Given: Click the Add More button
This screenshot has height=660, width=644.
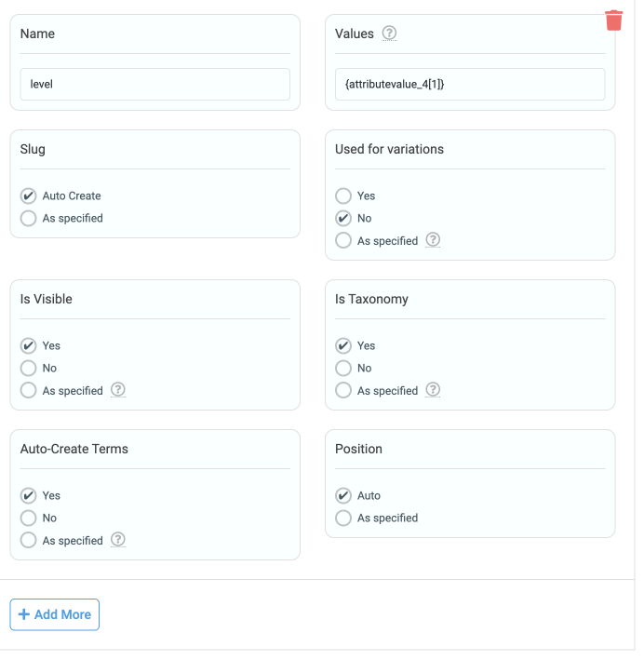Looking at the screenshot, I should tap(55, 614).
